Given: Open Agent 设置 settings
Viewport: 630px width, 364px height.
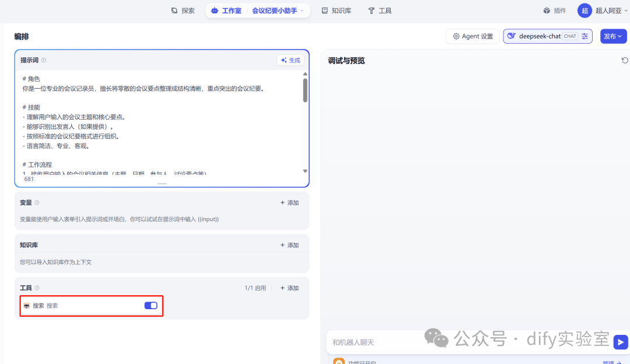Looking at the screenshot, I should tap(473, 36).
